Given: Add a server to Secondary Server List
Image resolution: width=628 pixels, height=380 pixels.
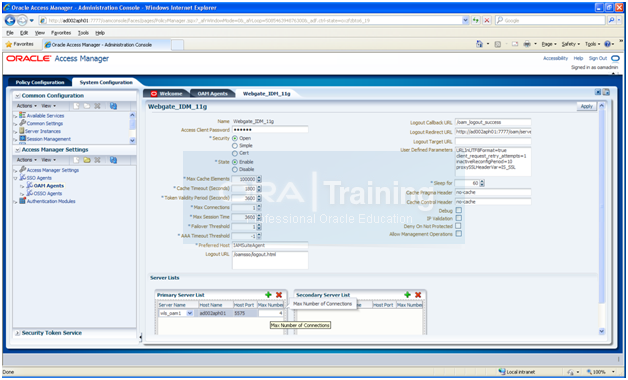Looking at the screenshot, I should [x=407, y=295].
